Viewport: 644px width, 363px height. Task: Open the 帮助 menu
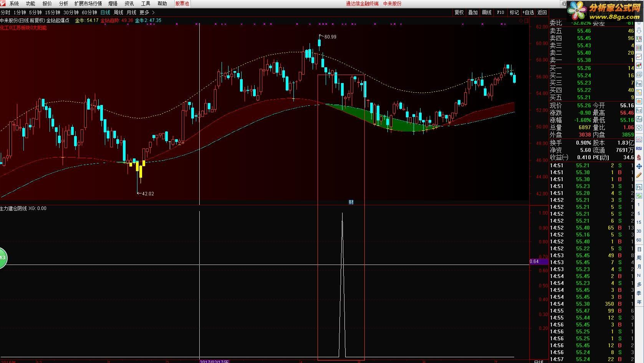(162, 3)
